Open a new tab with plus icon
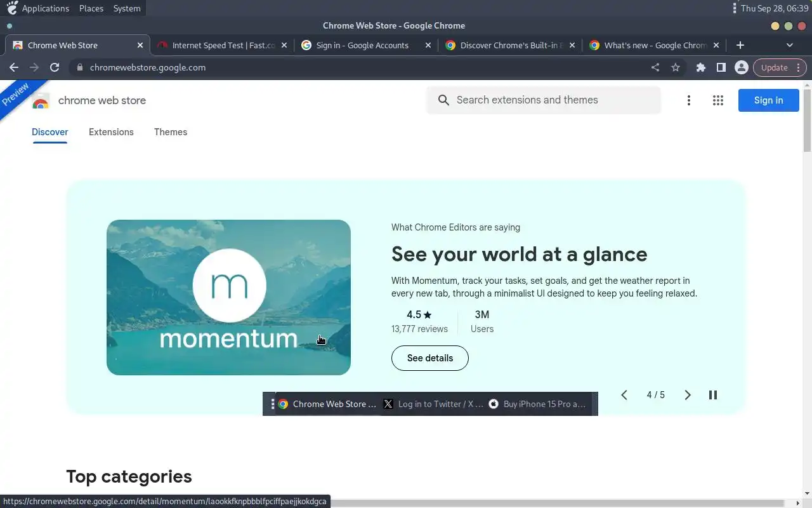 coord(740,45)
